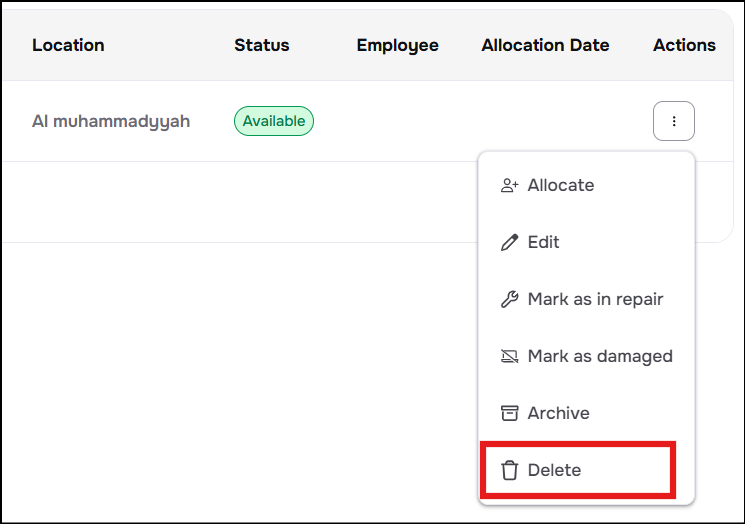Image resolution: width=745 pixels, height=524 pixels.
Task: Select the Allocate menu option text
Action: click(560, 185)
